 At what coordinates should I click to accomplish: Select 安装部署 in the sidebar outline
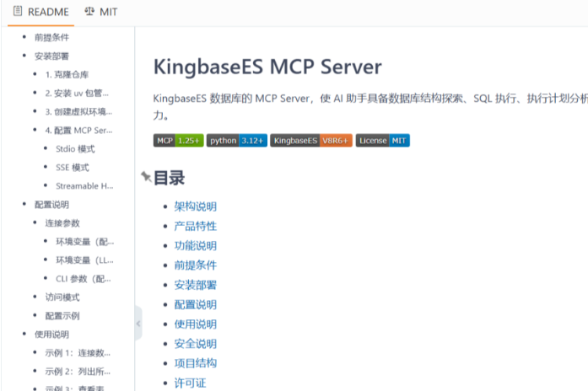[51, 56]
